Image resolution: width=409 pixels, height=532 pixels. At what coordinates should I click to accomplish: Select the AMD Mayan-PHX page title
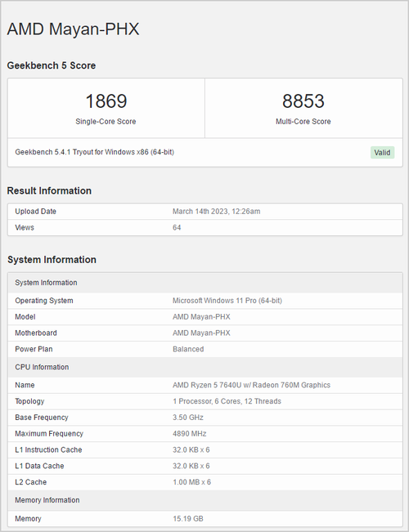pyautogui.click(x=73, y=29)
